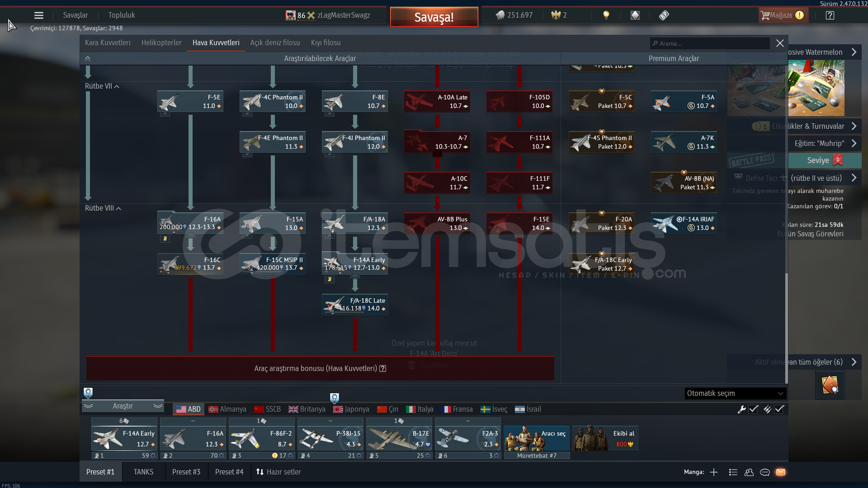
Task: Open the mail inbox envelope icon
Action: (781, 472)
